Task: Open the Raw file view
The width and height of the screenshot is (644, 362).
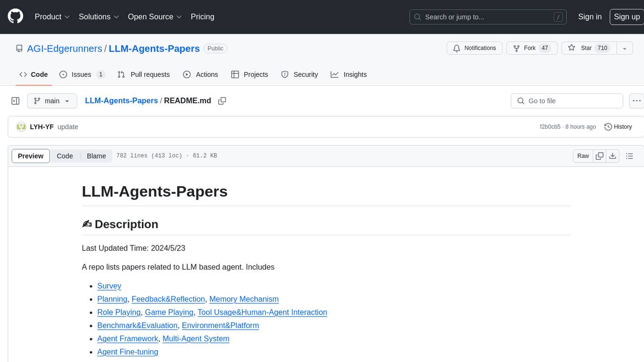Action: 583,156
